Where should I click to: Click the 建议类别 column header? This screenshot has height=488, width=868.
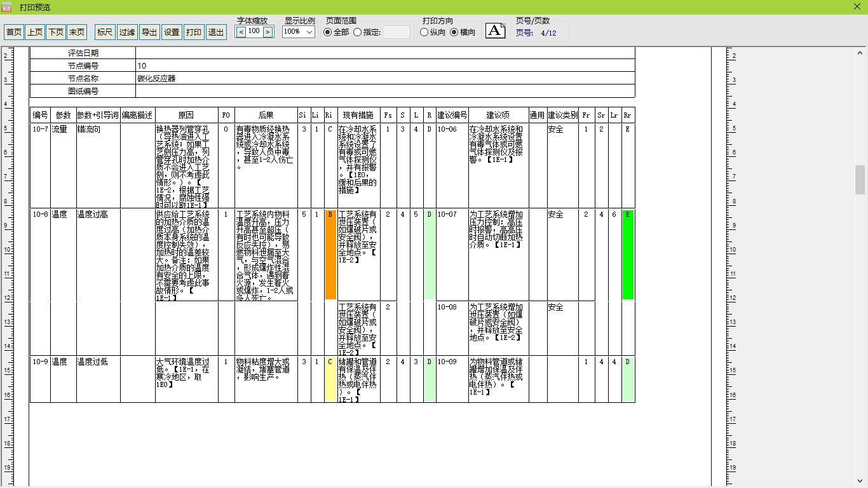[x=563, y=115]
